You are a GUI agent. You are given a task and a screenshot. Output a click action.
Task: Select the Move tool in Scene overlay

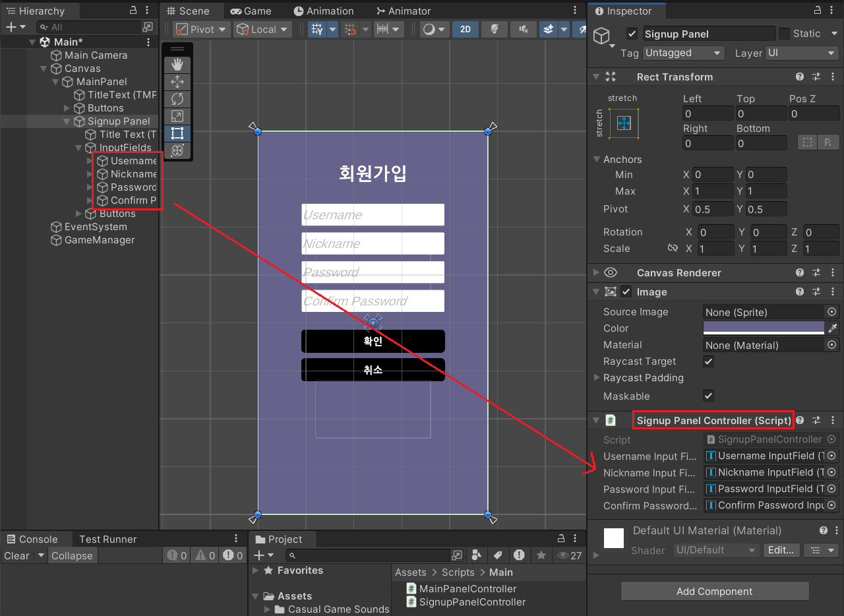pyautogui.click(x=177, y=82)
